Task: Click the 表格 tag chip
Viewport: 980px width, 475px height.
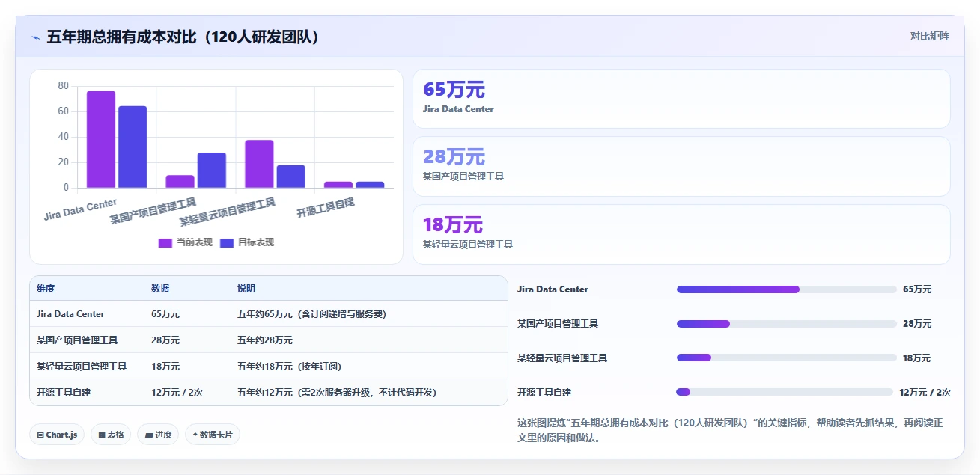Action: [x=111, y=435]
